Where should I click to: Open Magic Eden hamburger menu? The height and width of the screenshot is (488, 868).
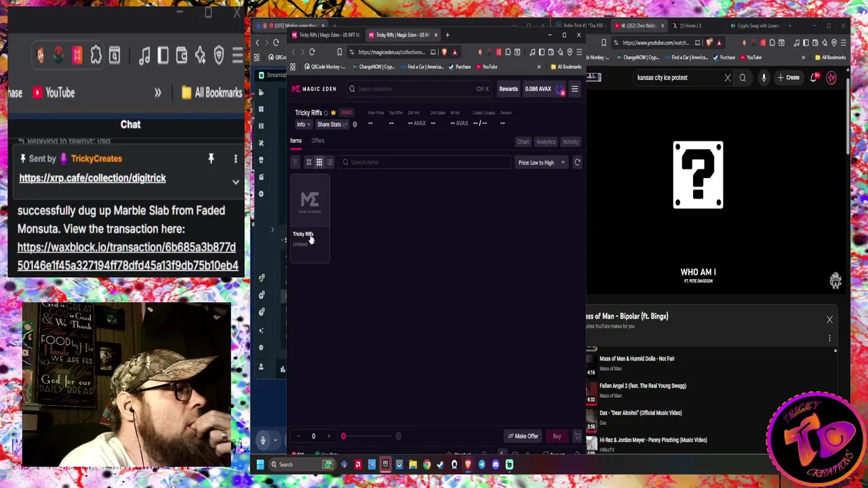[x=574, y=89]
